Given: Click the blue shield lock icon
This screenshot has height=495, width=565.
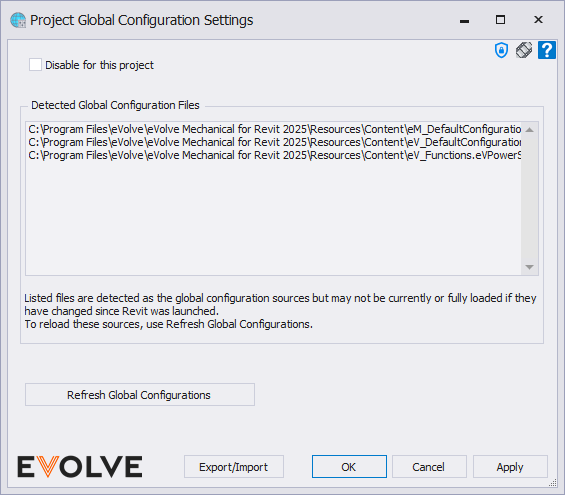Looking at the screenshot, I should 501,50.
